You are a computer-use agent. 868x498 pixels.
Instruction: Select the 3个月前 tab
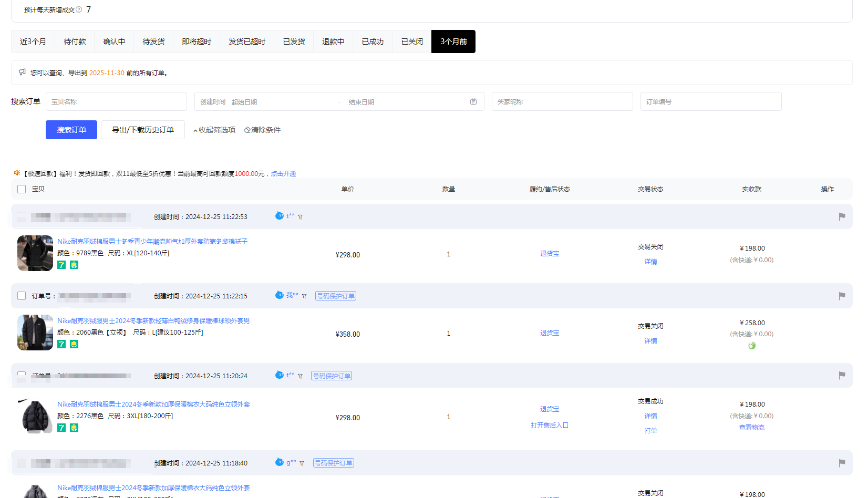click(453, 41)
